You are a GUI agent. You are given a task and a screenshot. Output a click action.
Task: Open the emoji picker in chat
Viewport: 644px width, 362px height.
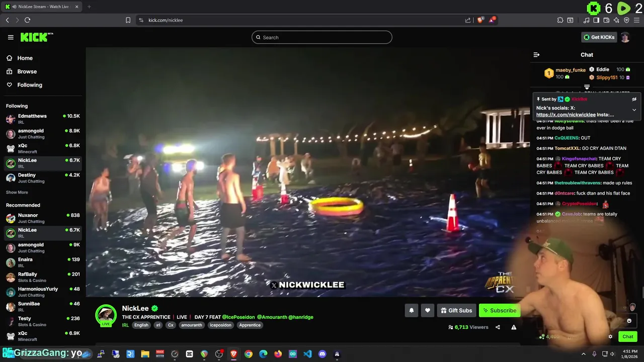click(629, 321)
